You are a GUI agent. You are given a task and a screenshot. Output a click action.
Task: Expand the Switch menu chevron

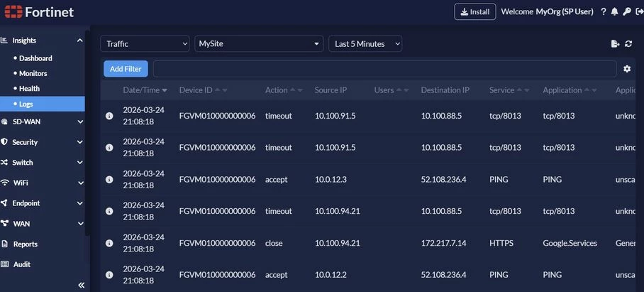pos(80,163)
